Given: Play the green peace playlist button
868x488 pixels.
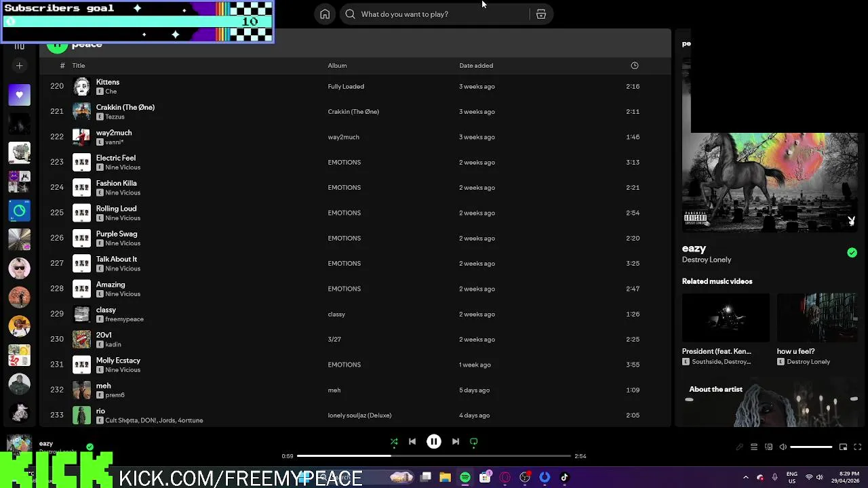Looking at the screenshot, I should [x=57, y=45].
